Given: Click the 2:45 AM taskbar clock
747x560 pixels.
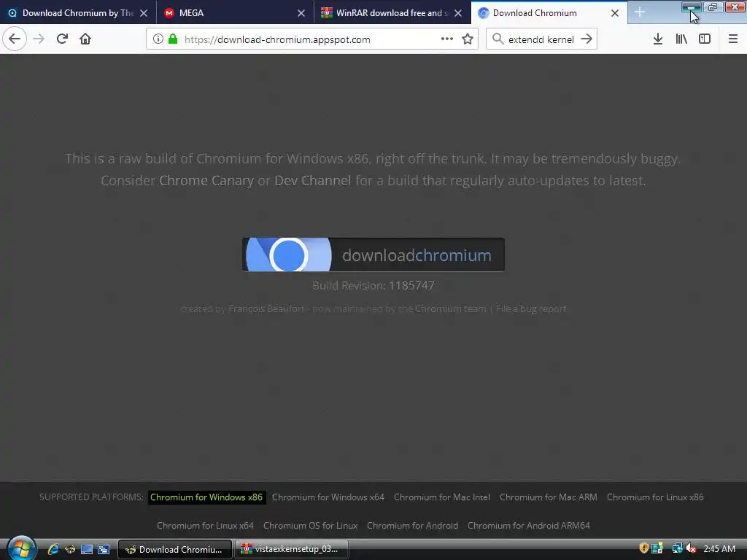Looking at the screenshot, I should pos(719,548).
